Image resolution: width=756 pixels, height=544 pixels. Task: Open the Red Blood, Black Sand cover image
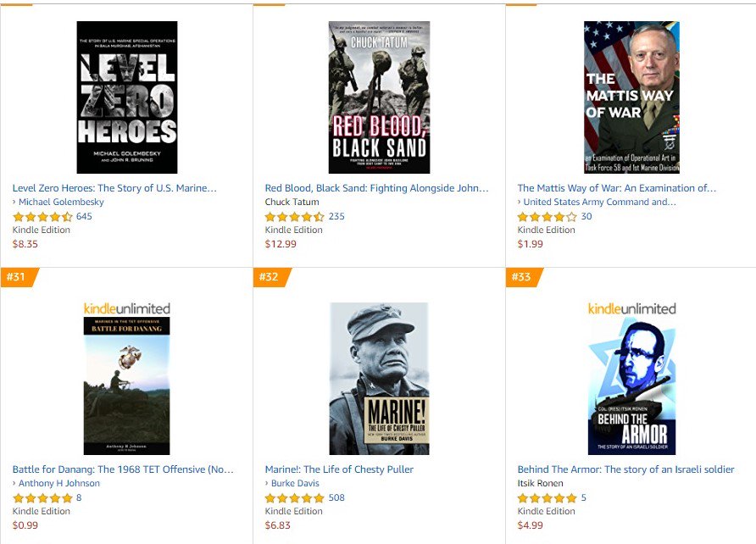coord(379,97)
